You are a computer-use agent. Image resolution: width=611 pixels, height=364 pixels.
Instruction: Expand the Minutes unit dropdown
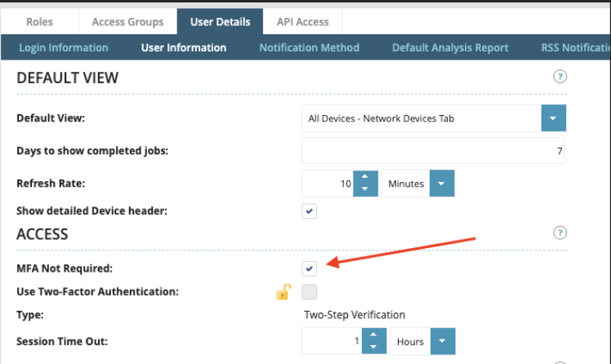[442, 184]
